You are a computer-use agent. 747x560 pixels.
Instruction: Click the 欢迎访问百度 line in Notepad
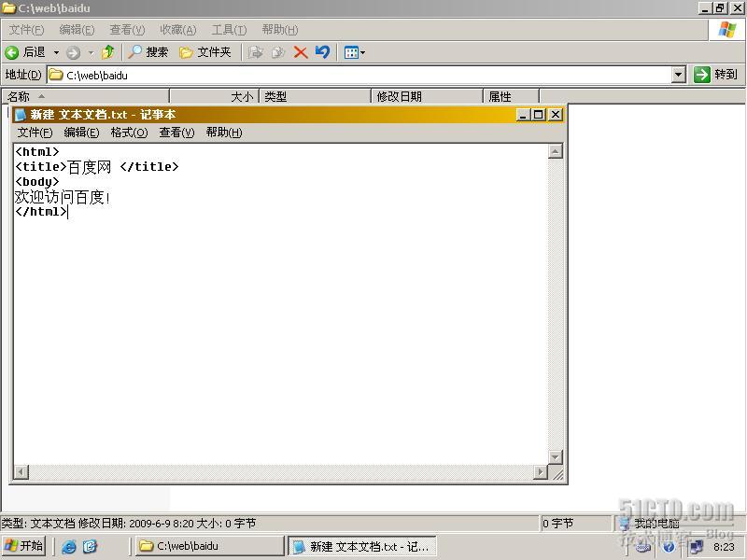63,197
